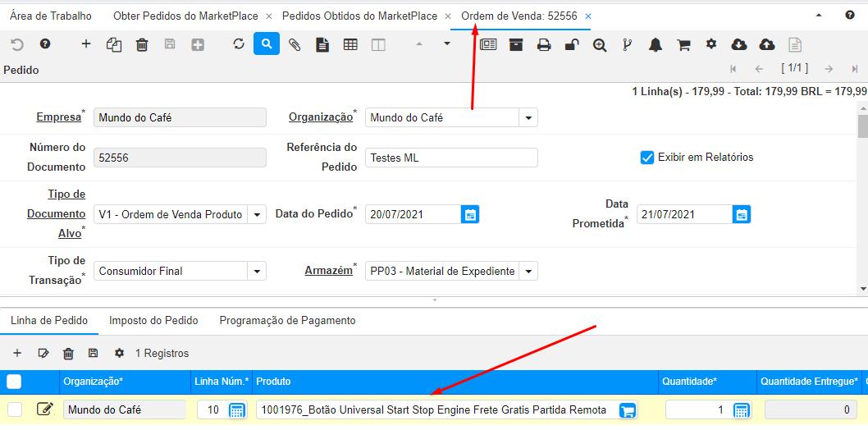Open attachments via paperclip icon

tap(295, 44)
